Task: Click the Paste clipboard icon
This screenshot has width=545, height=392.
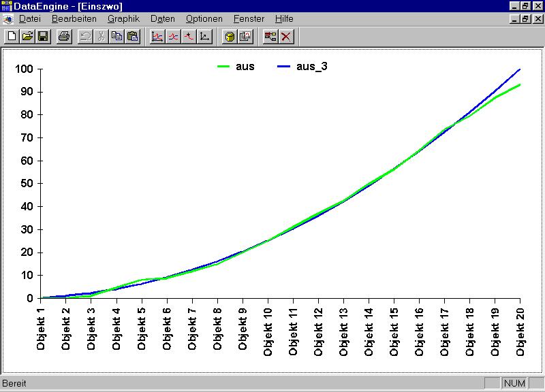Action: (x=133, y=37)
